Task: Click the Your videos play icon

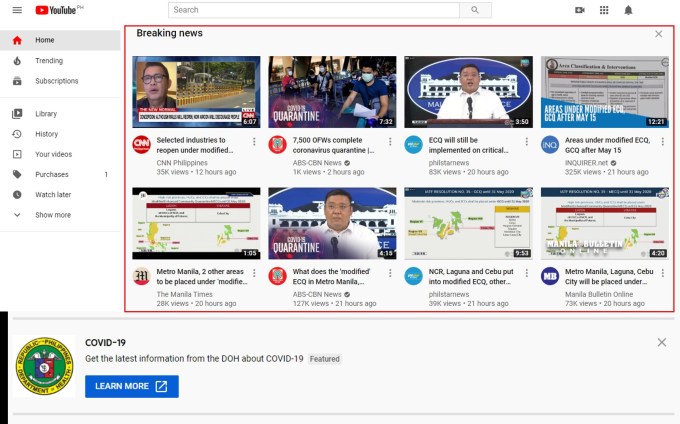Action: coord(17,154)
